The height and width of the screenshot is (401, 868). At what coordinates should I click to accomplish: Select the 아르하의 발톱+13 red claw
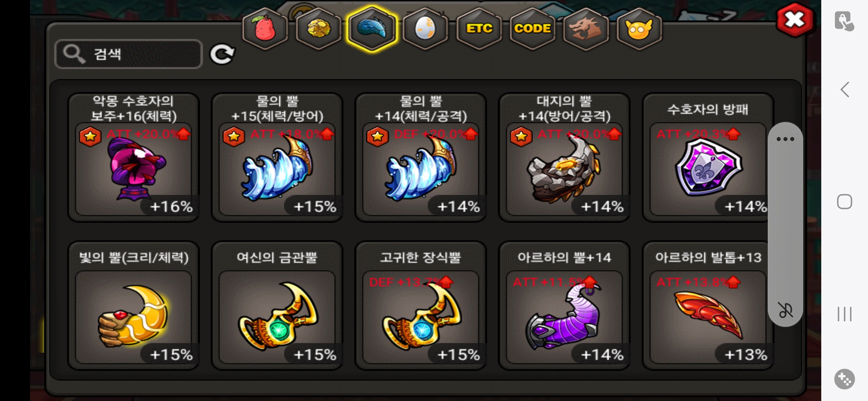708,306
